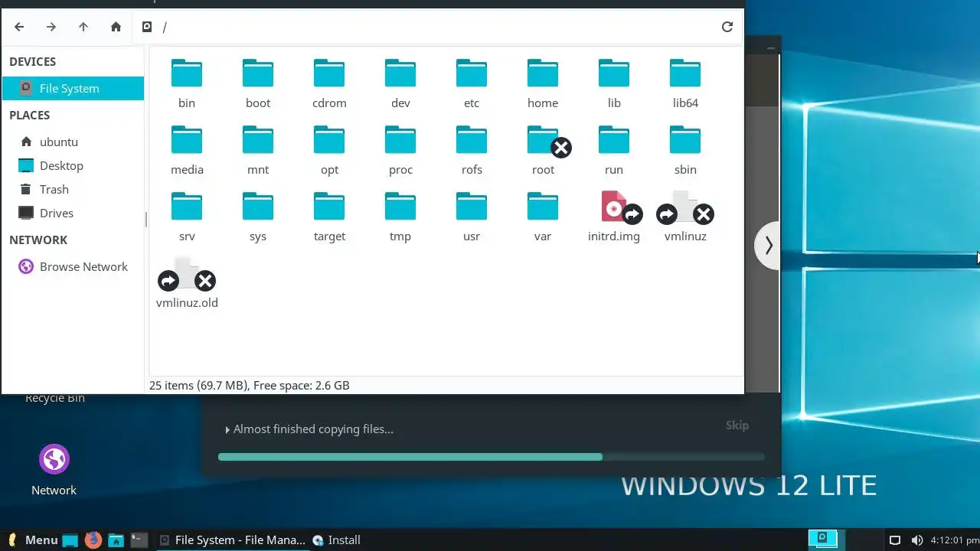This screenshot has width=980, height=551.
Task: Open the lib64 folder
Action: pyautogui.click(x=685, y=84)
